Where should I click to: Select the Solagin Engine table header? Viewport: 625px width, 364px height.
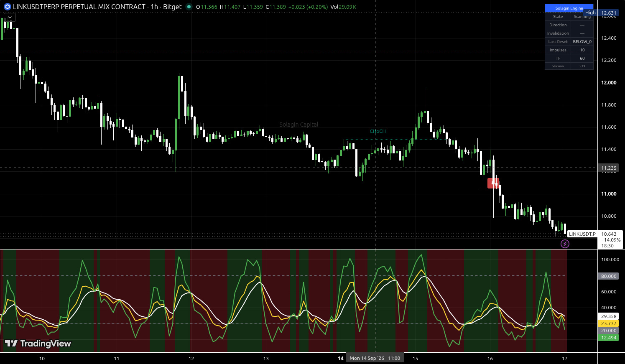[x=569, y=8]
